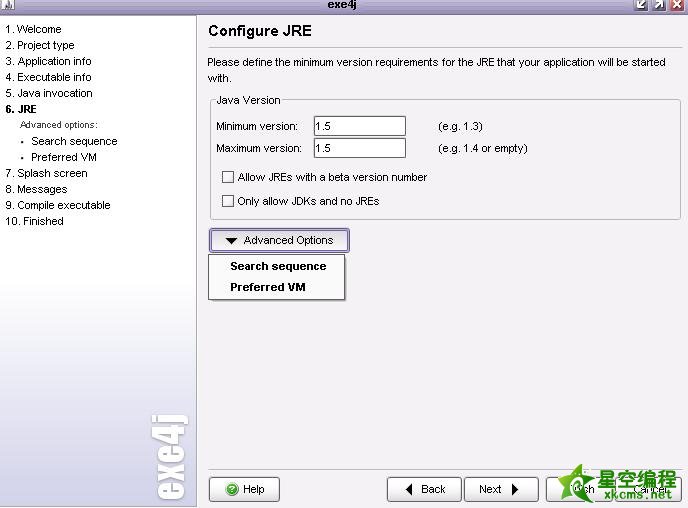Viewport: 688px width, 508px height.
Task: Open Preferred VM in the sidebar advanced options
Action: pos(64,157)
